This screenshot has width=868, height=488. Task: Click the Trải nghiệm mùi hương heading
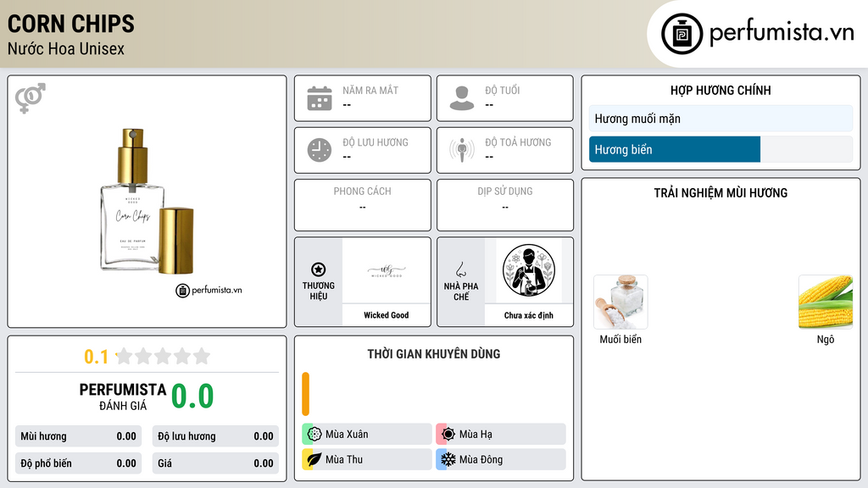tap(721, 193)
